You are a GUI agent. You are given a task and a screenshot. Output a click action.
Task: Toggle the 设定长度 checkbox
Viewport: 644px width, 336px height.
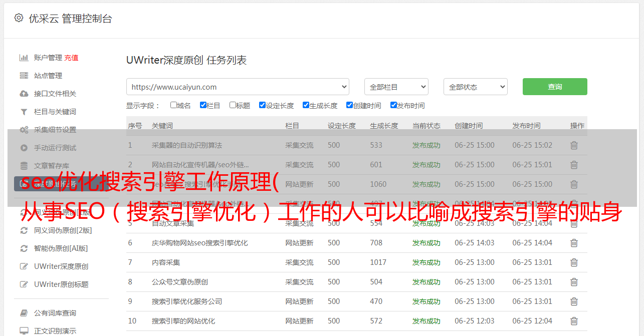point(262,105)
